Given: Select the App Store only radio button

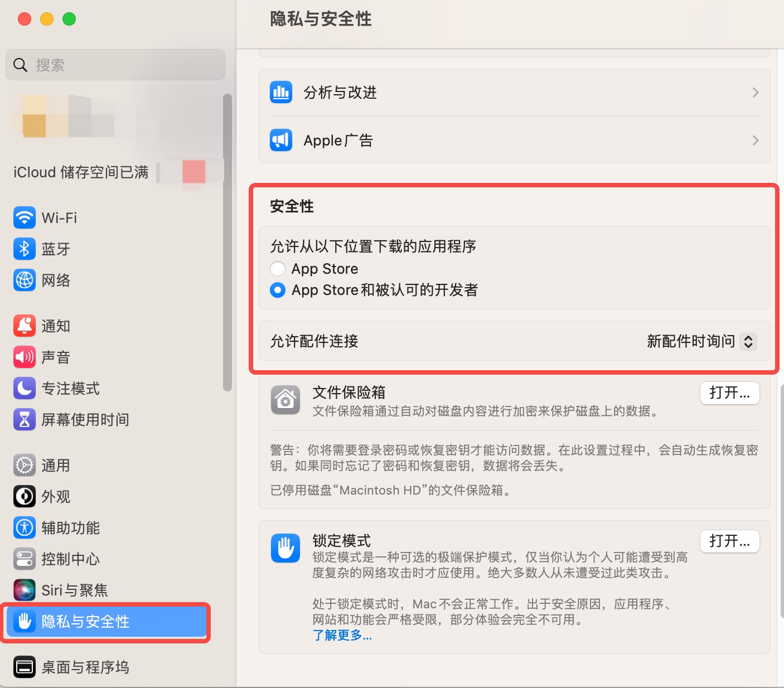Looking at the screenshot, I should point(278,269).
